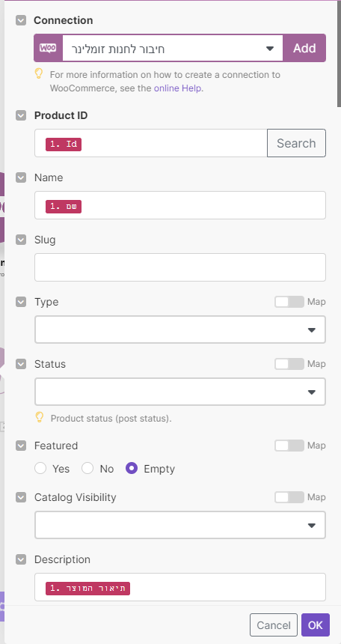Click the Add connection button
This screenshot has height=644, width=341.
(304, 48)
